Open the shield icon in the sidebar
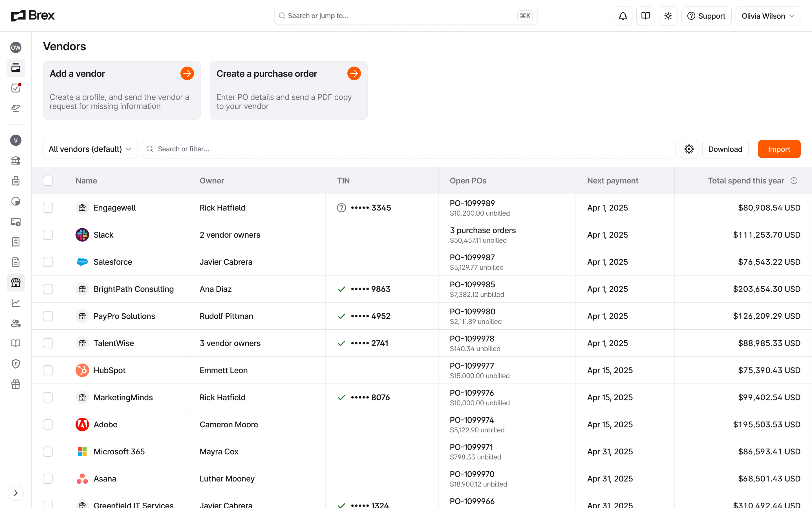This screenshot has width=812, height=508. pyautogui.click(x=16, y=364)
